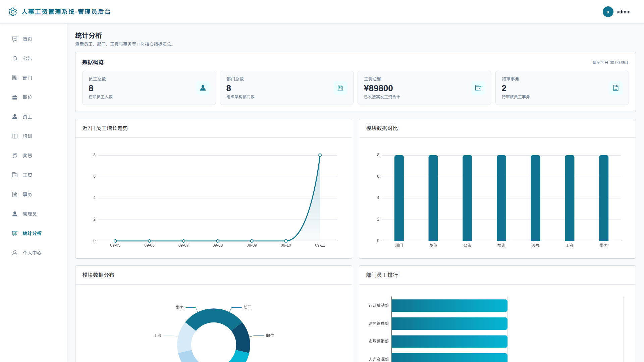Click the person icon on 员工总数 card
644x362 pixels.
203,88
